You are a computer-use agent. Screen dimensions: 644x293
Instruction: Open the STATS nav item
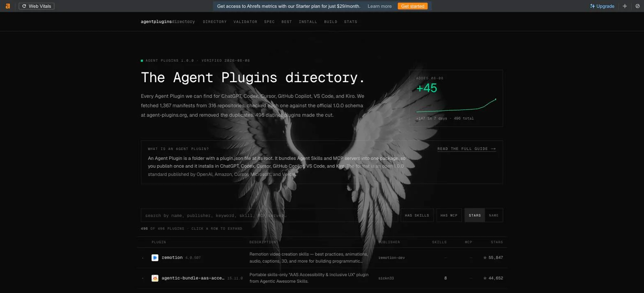point(351,22)
